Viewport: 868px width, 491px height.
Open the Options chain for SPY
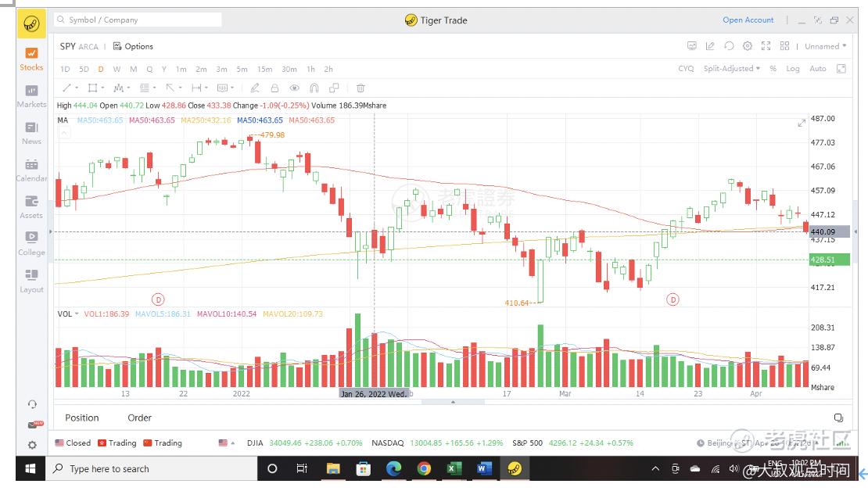pos(134,46)
